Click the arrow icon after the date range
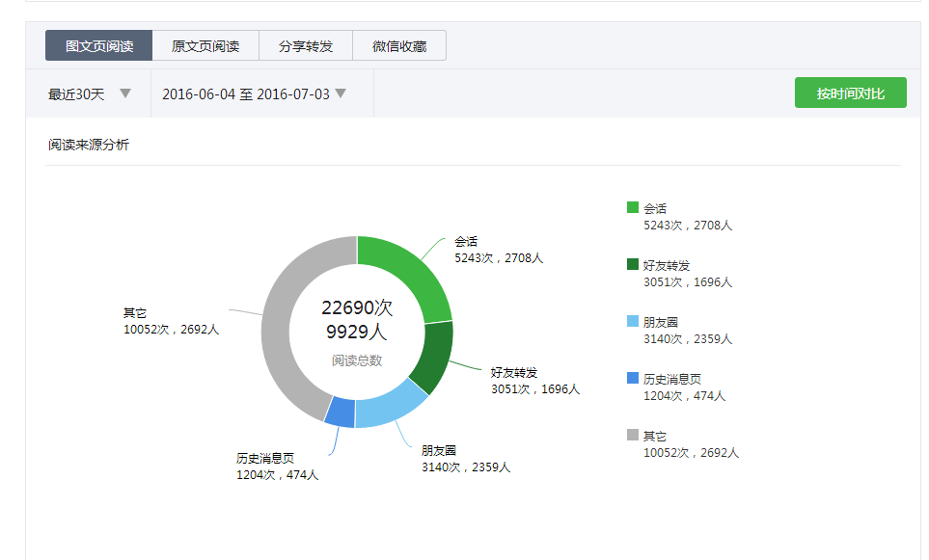Screen dimensions: 929x560 tap(340, 93)
